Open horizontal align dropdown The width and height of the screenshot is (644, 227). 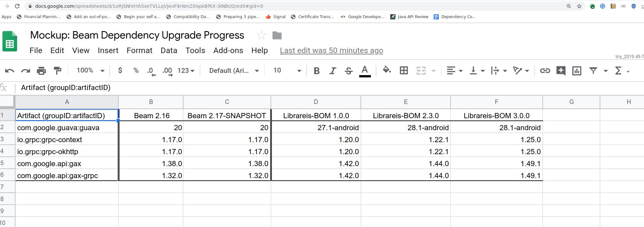click(x=454, y=71)
